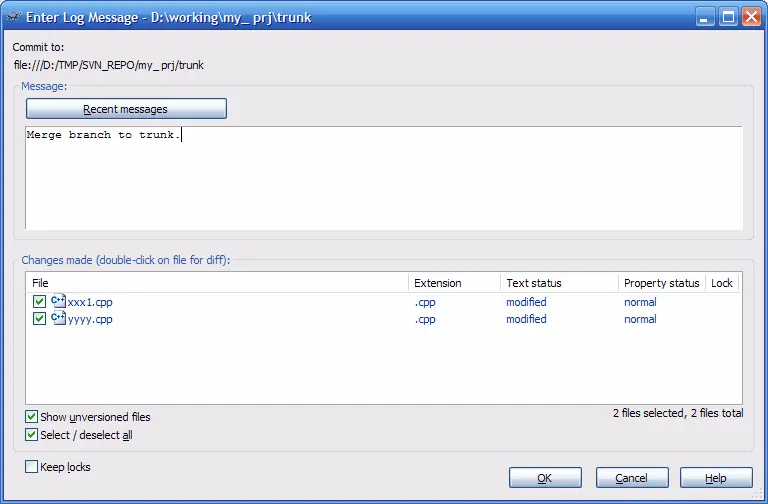Sort by the Text status column header

coord(559,283)
